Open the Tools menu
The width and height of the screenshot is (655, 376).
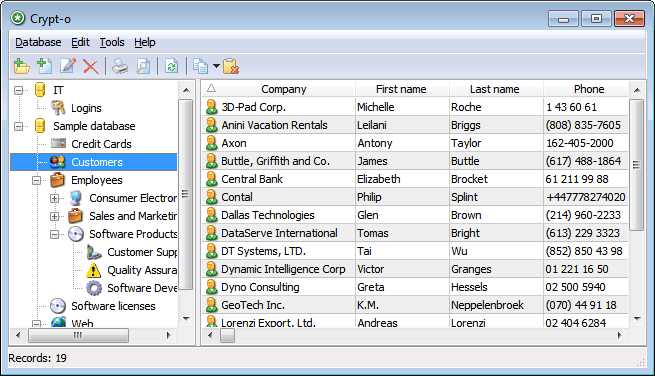pyautogui.click(x=112, y=42)
